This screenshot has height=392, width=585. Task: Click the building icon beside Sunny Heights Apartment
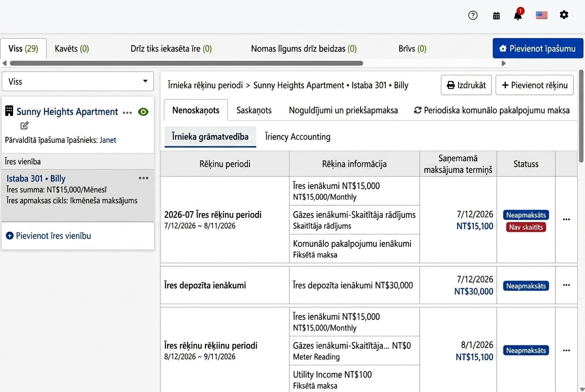tap(9, 111)
